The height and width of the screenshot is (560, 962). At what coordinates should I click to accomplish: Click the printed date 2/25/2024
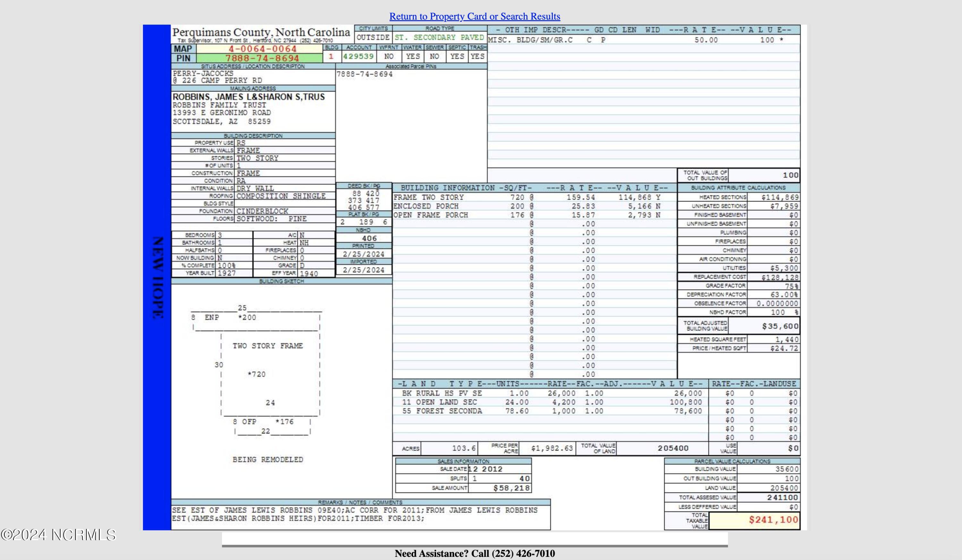tap(363, 254)
